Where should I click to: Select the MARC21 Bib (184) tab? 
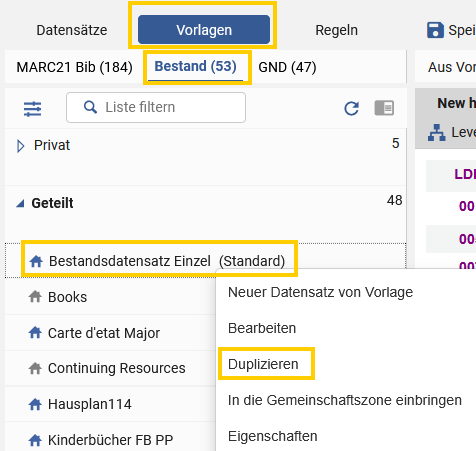75,67
